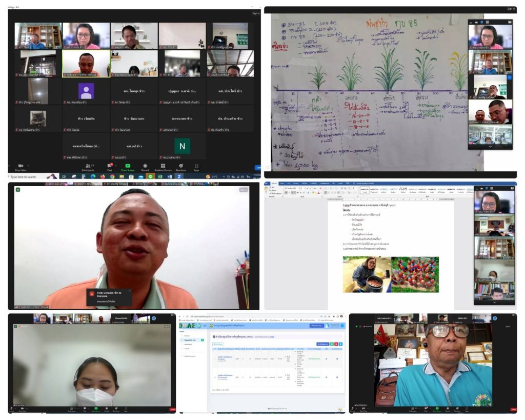Click the Google Chrome icon in Windows taskbar
The image size is (525, 420).
112,176
